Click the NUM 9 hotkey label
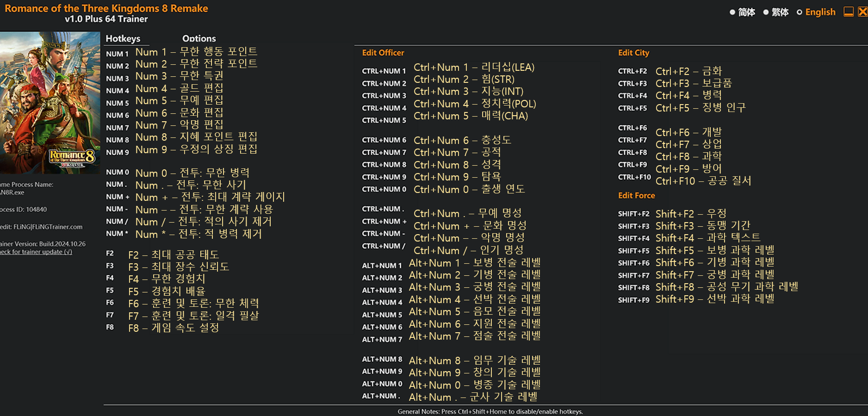This screenshot has height=416, width=868. 118,152
